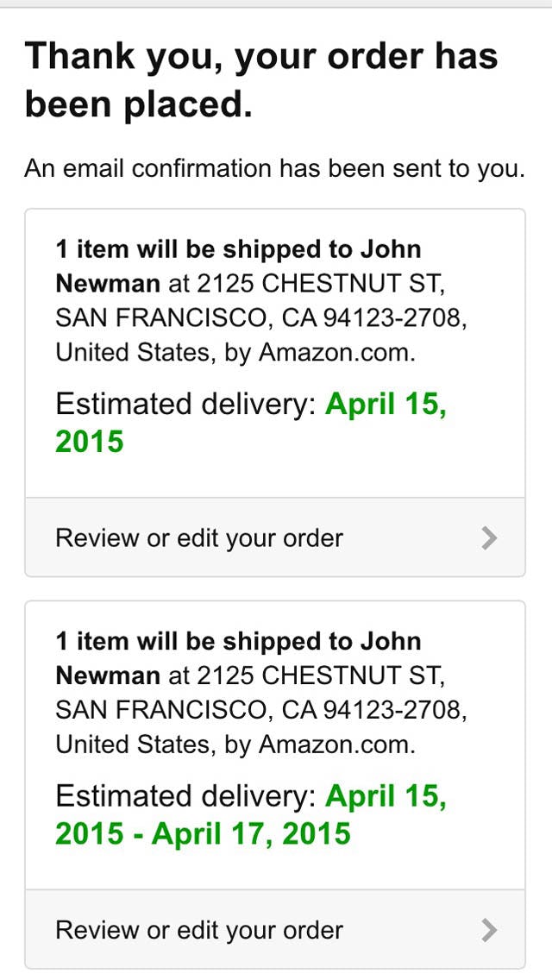The image size is (552, 980).
Task: Review or edit the April 15–17 order
Action: [199, 930]
